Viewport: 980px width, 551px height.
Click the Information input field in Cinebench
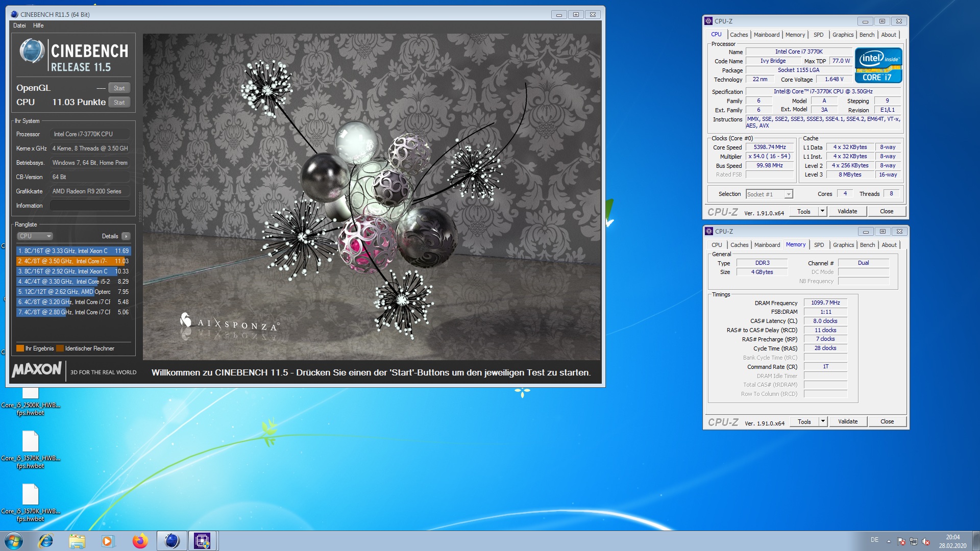tap(90, 206)
